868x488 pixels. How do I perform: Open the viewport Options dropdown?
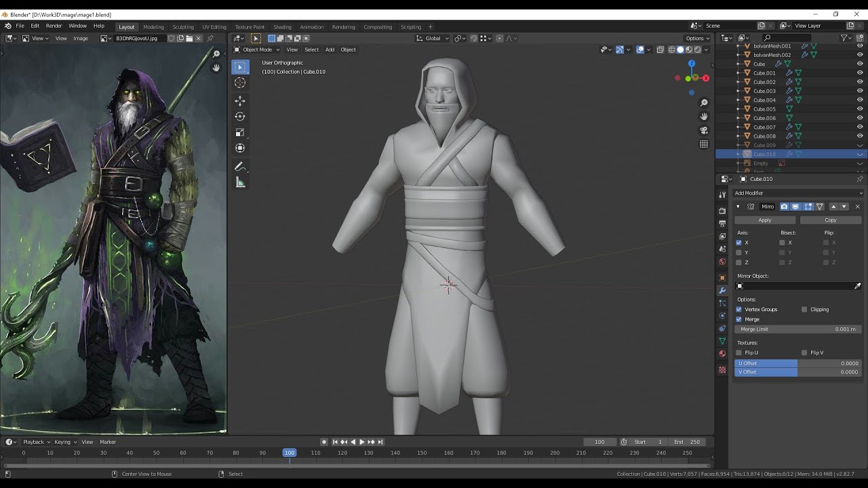coord(697,38)
